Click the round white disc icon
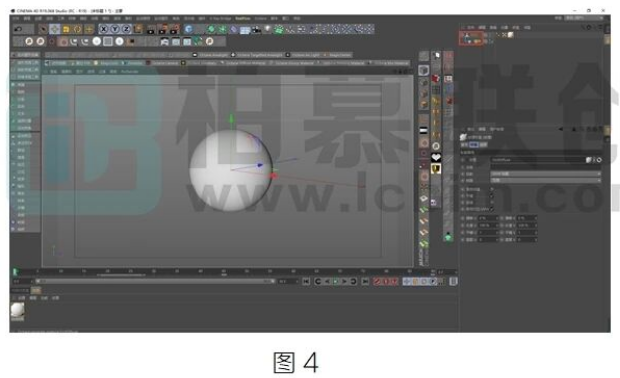Image resolution: width=620 pixels, height=378 pixels. (96, 41)
